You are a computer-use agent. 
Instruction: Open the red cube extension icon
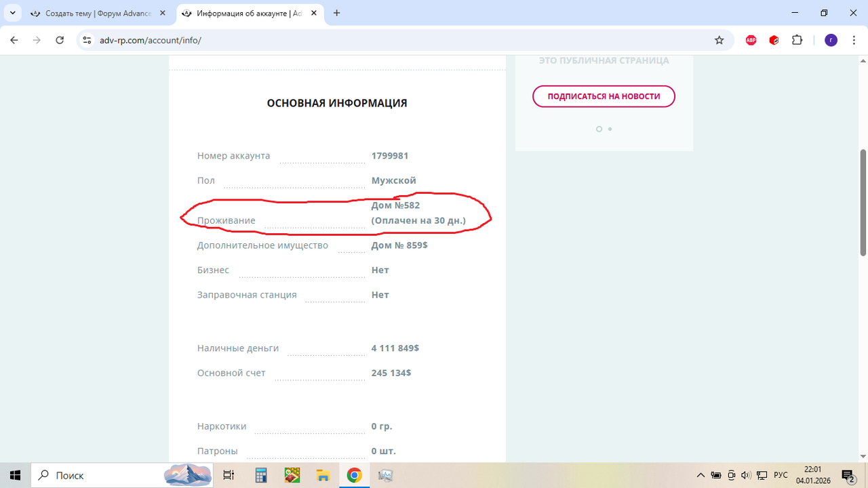774,41
